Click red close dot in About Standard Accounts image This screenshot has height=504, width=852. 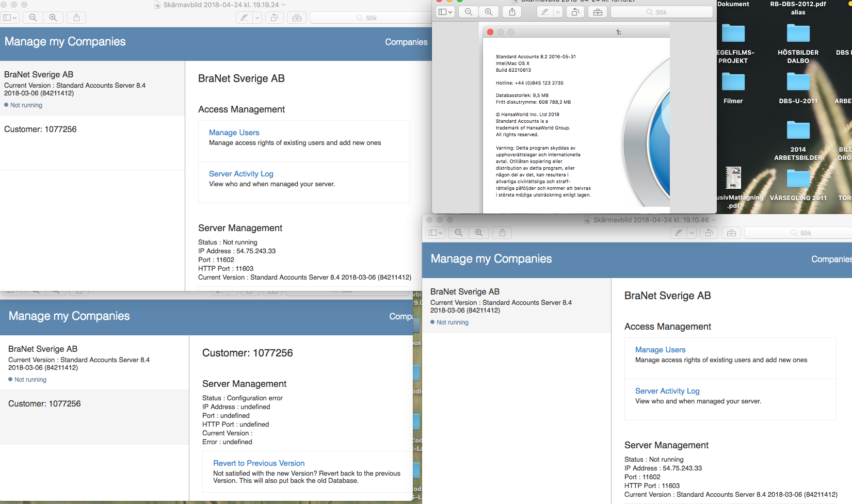490,32
